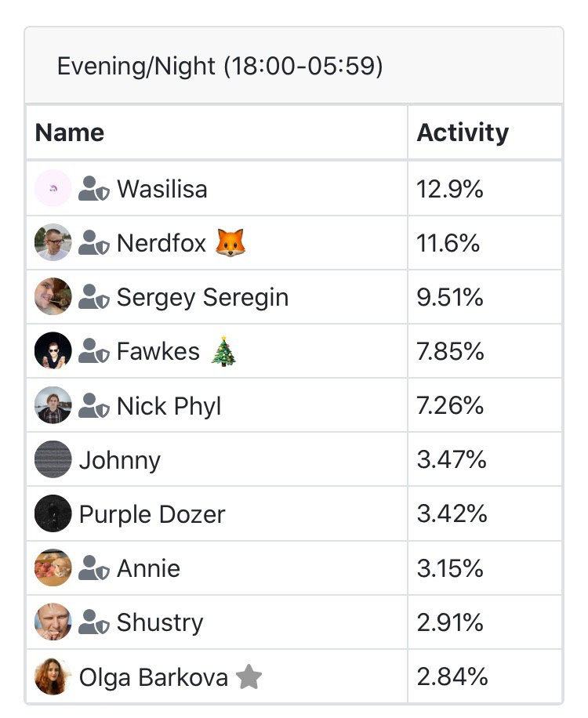Screen dimensions: 588x718
Task: Click the admin shield icon next to Nerdfox
Action: coord(94,243)
